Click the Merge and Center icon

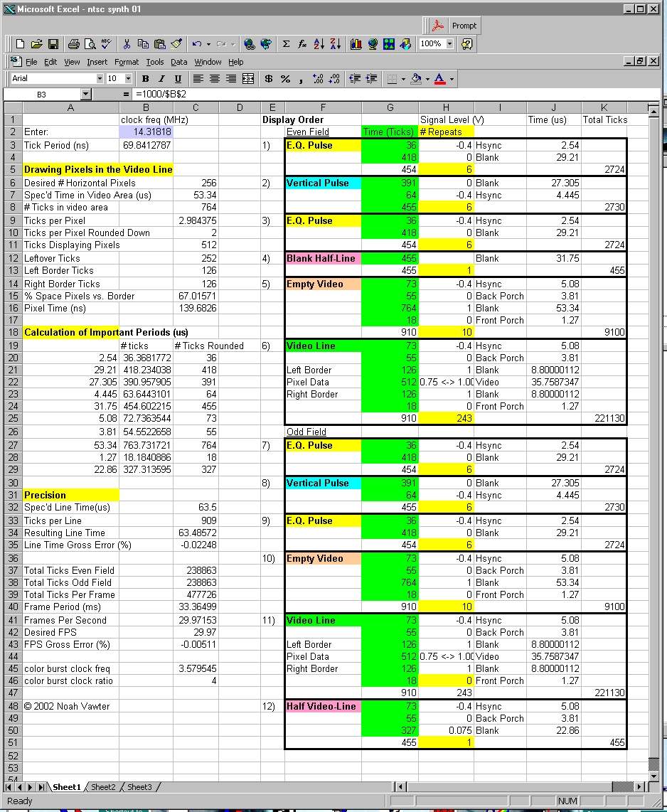(248, 79)
